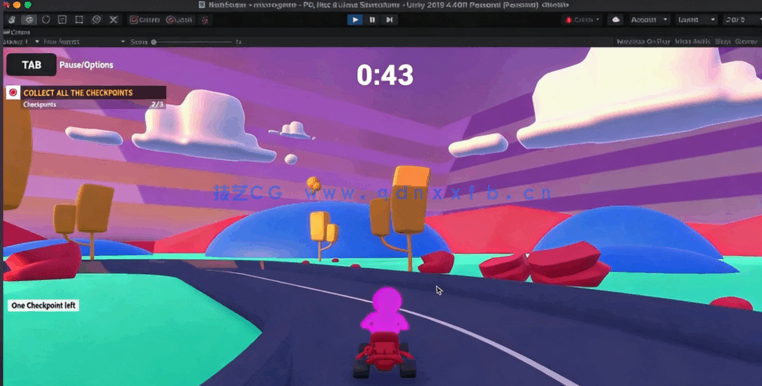Switch to the Game tab
Viewport: 762px width, 386px height.
tap(18, 32)
